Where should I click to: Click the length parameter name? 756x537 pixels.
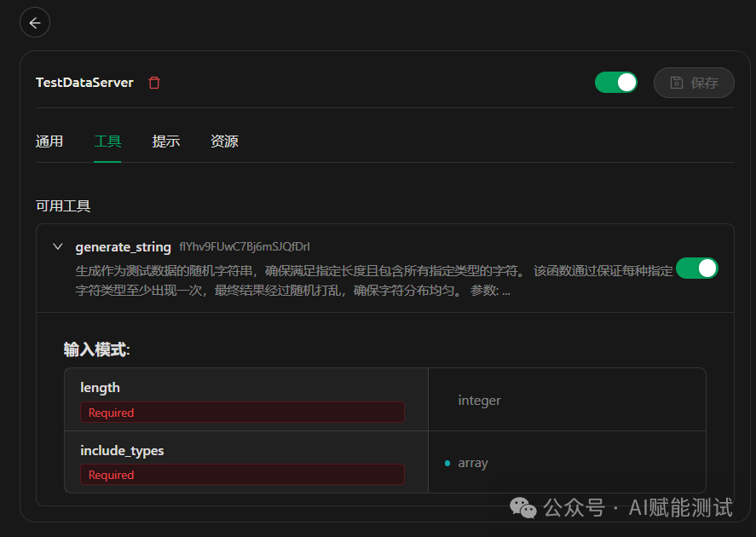pos(100,388)
